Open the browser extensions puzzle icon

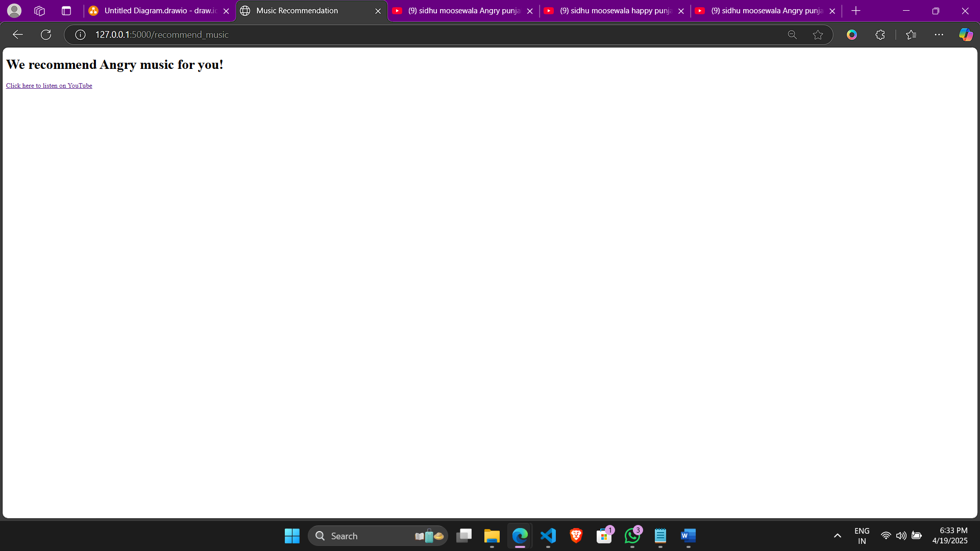tap(880, 35)
